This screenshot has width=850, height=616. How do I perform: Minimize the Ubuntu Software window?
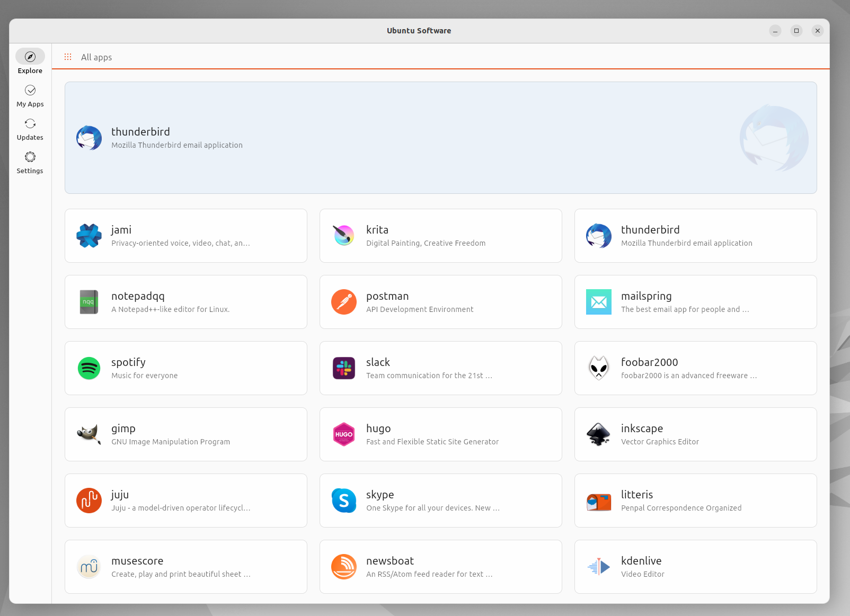click(x=775, y=31)
